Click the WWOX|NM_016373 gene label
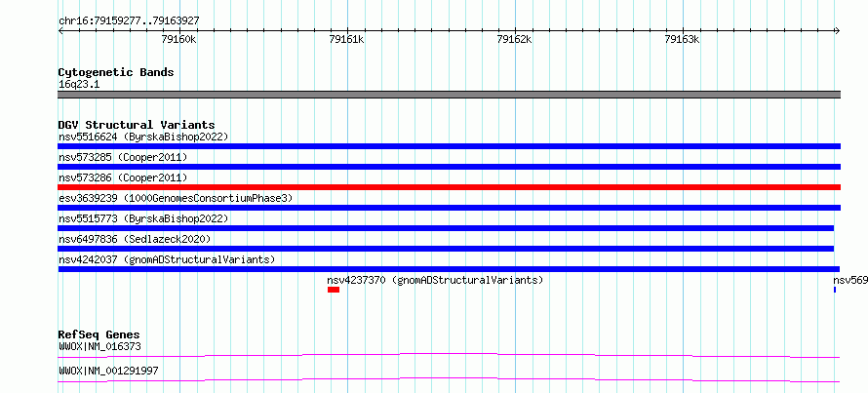 point(99,347)
